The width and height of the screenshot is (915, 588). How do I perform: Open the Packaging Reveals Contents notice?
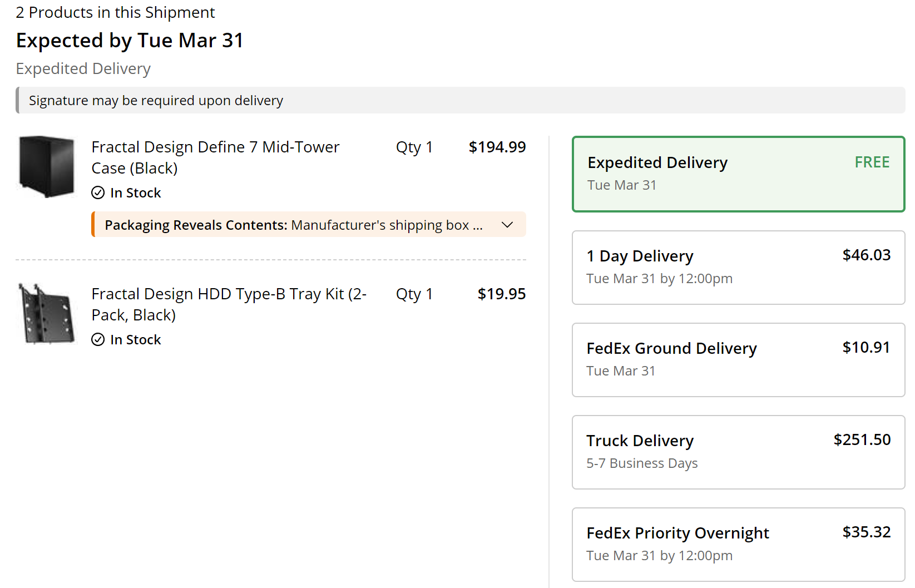[293, 225]
